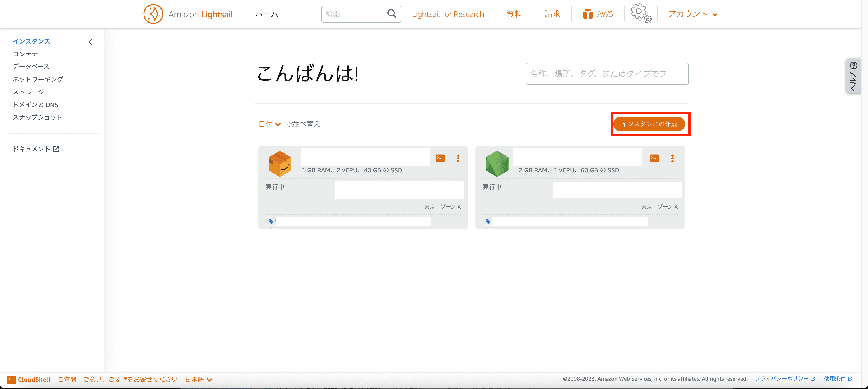The image size is (868, 389).
Task: Open the three-dot menu on 2 GB RAM instance
Action: click(672, 158)
